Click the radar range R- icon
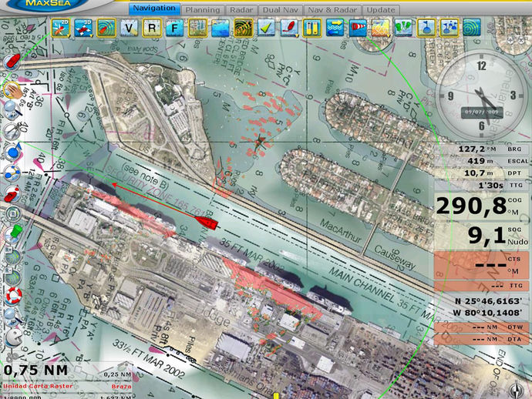 point(12,277)
